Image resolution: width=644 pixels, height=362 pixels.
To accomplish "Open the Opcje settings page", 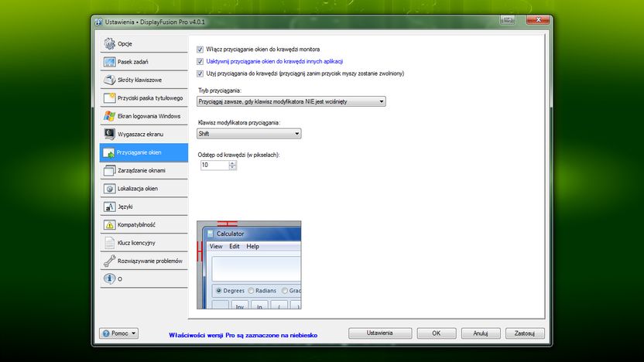I will click(x=144, y=43).
